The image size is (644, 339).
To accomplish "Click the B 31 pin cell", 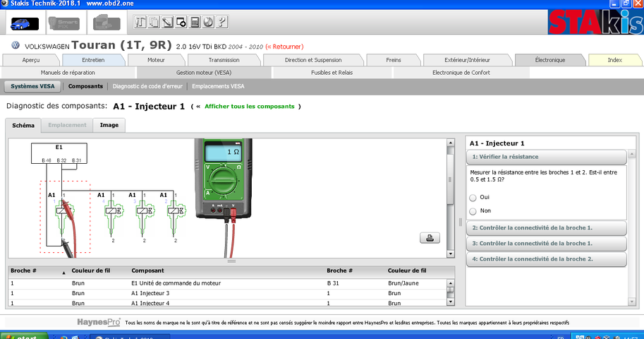I will pos(333,283).
